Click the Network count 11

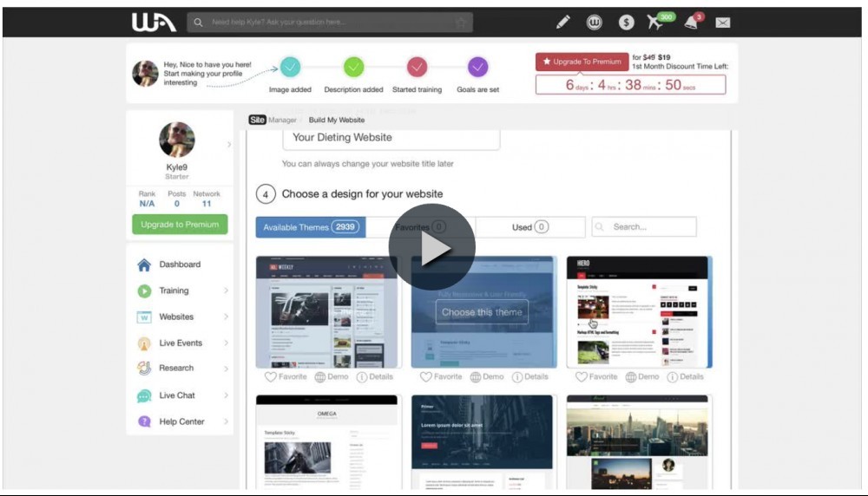click(207, 204)
